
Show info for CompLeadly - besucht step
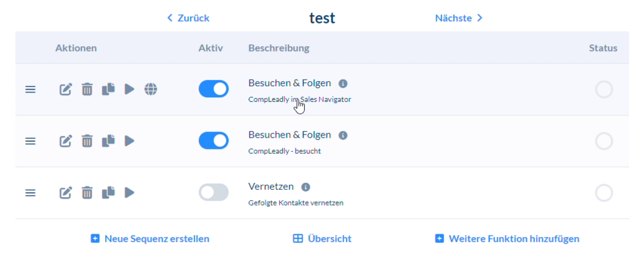click(x=343, y=136)
